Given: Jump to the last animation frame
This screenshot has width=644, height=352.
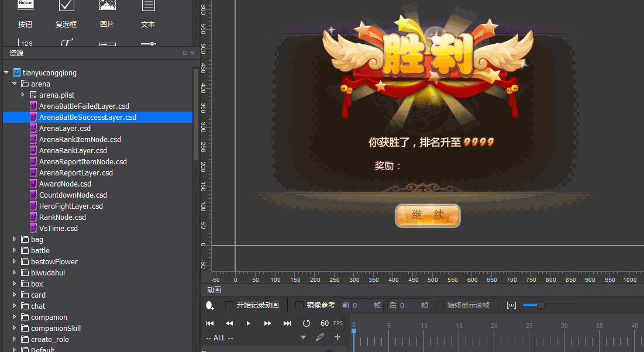Looking at the screenshot, I should (287, 323).
